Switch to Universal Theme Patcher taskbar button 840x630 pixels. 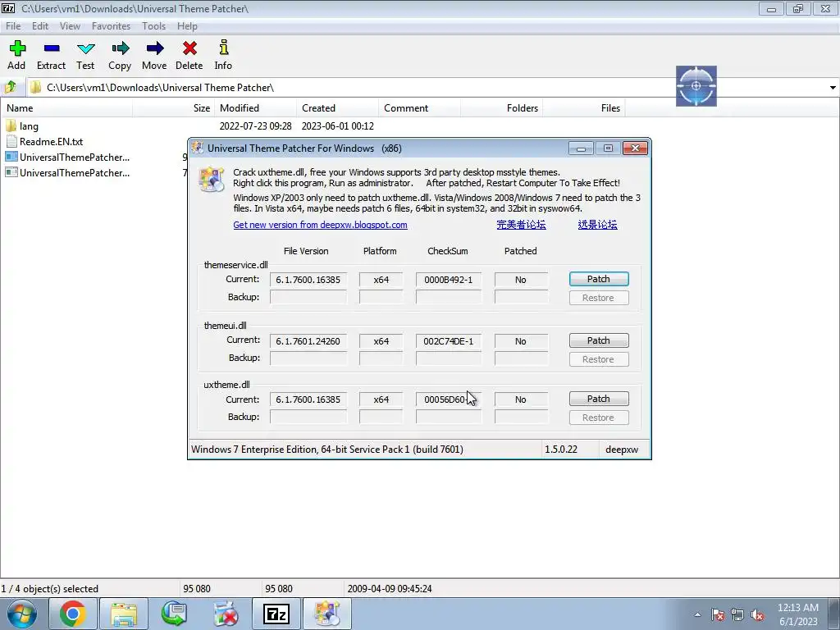click(327, 614)
